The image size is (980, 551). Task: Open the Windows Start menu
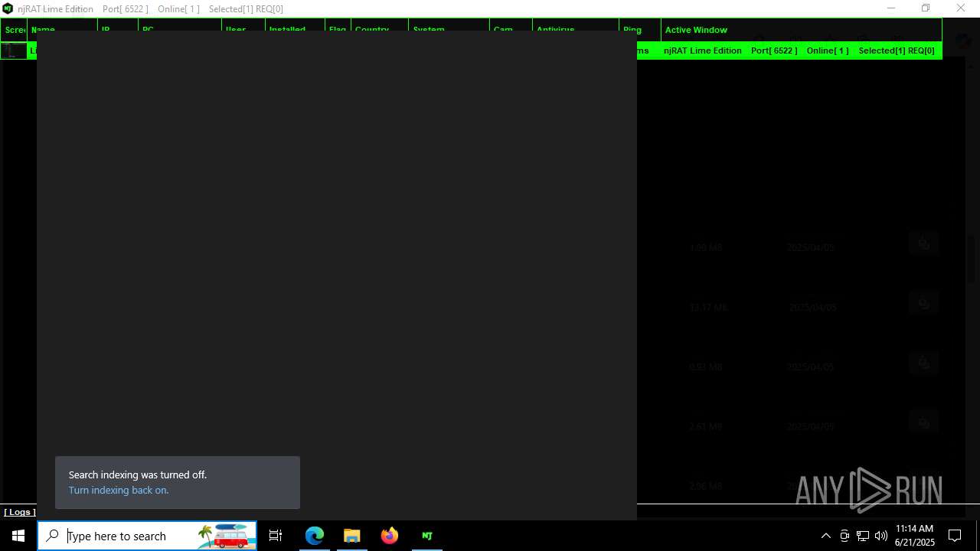[18, 536]
